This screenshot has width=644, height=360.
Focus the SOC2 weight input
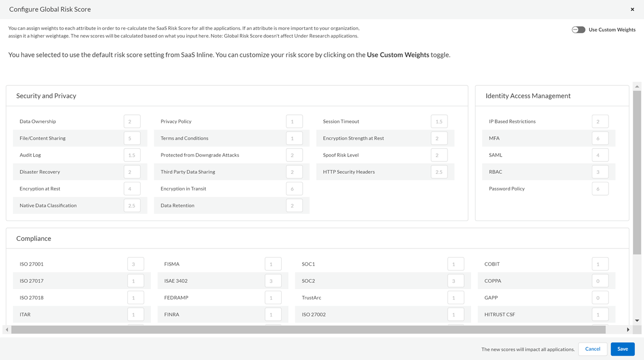(x=456, y=281)
